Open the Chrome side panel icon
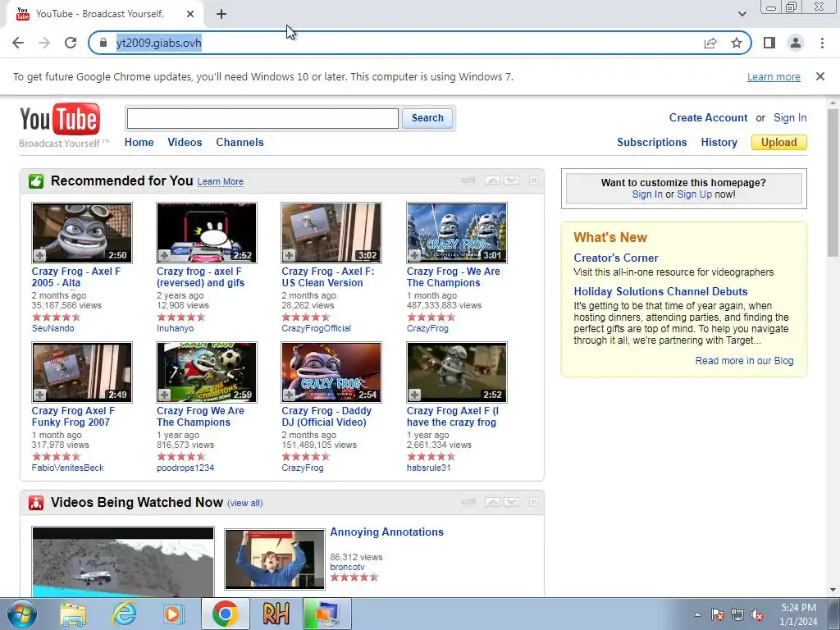The width and height of the screenshot is (840, 630). [x=769, y=43]
